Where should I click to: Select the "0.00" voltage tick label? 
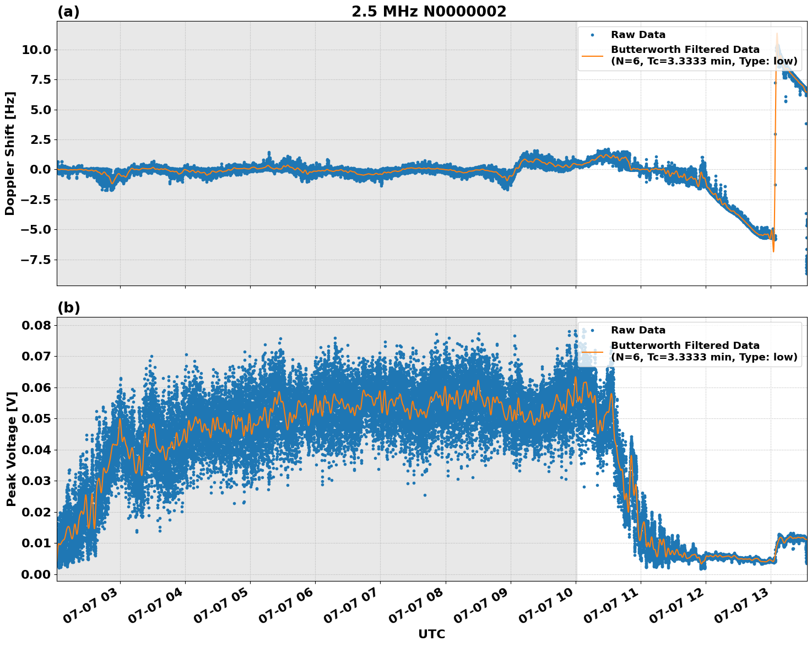coord(36,574)
